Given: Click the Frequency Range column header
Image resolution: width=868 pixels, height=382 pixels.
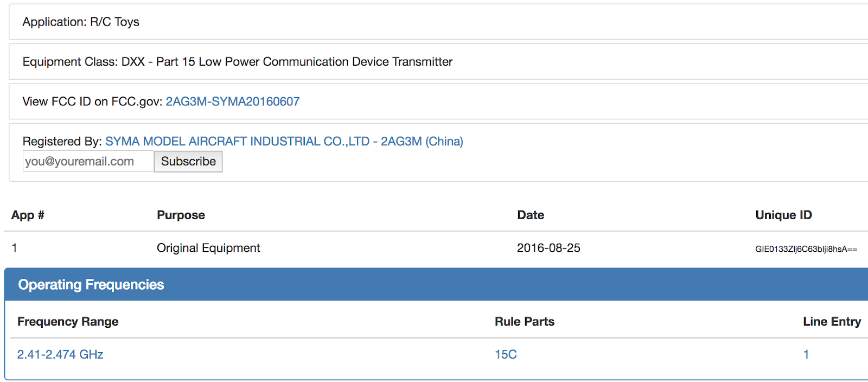Looking at the screenshot, I should [68, 321].
